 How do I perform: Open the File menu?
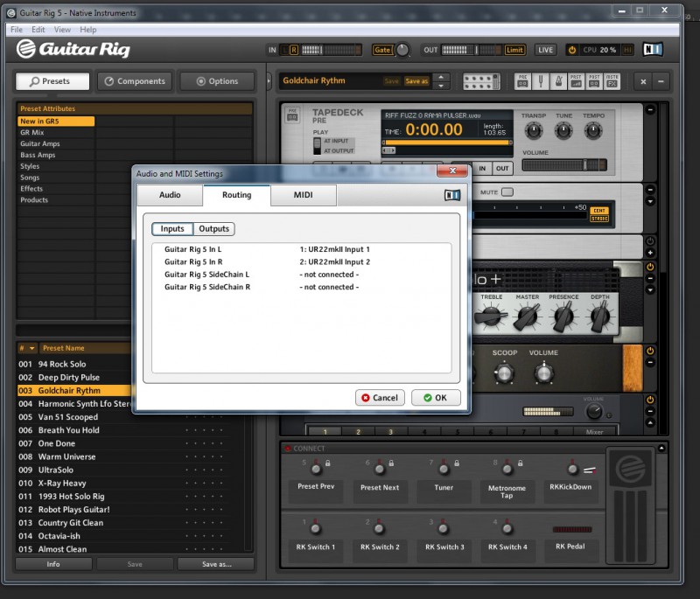pyautogui.click(x=17, y=30)
